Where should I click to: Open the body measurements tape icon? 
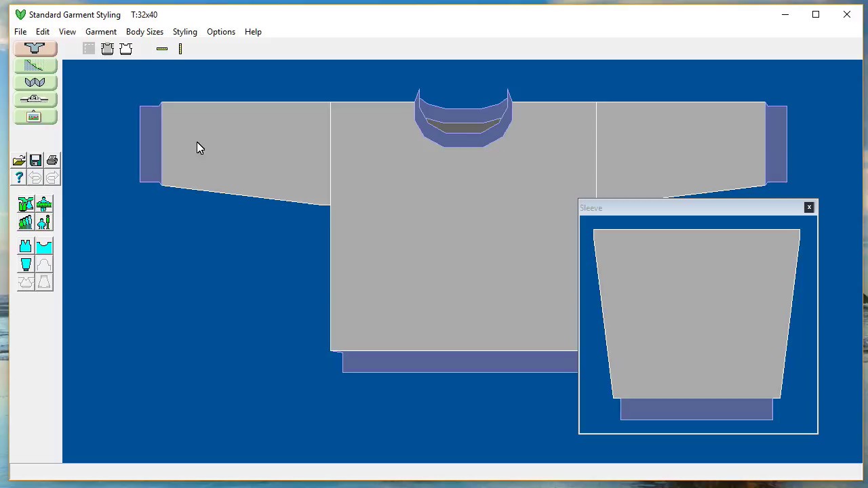[44, 205]
